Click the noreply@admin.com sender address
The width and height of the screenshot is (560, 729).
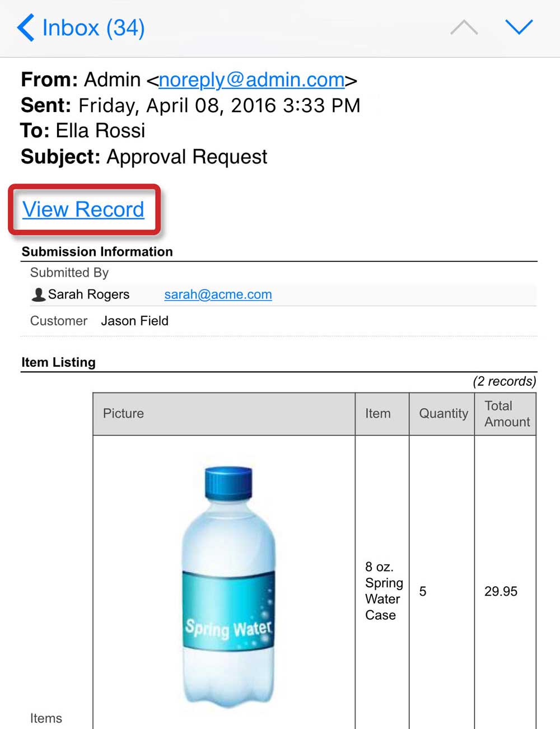pos(251,80)
